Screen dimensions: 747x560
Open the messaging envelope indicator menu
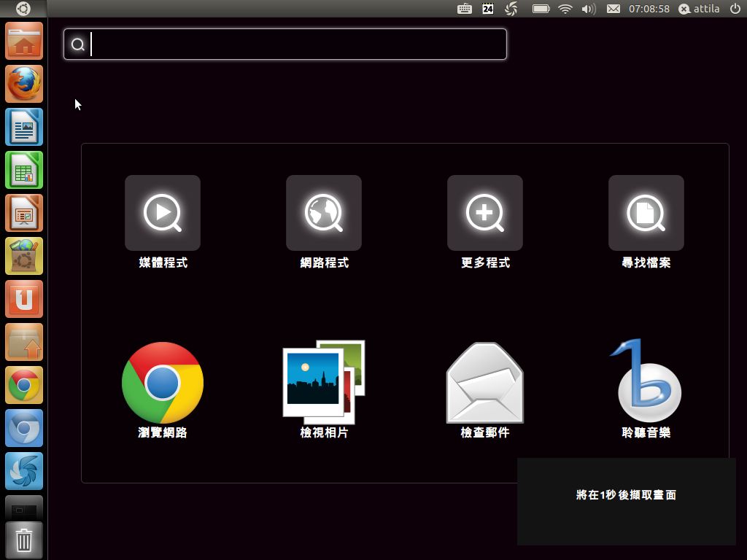click(613, 9)
